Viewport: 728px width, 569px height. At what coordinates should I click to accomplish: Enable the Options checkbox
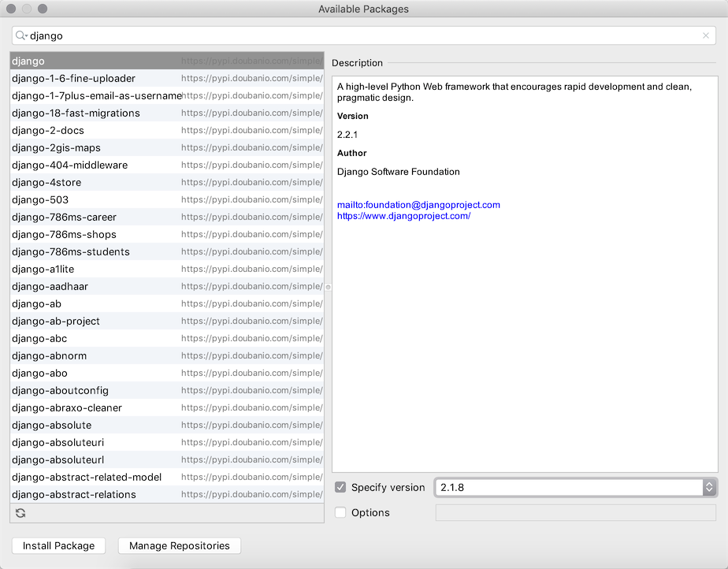pos(340,513)
